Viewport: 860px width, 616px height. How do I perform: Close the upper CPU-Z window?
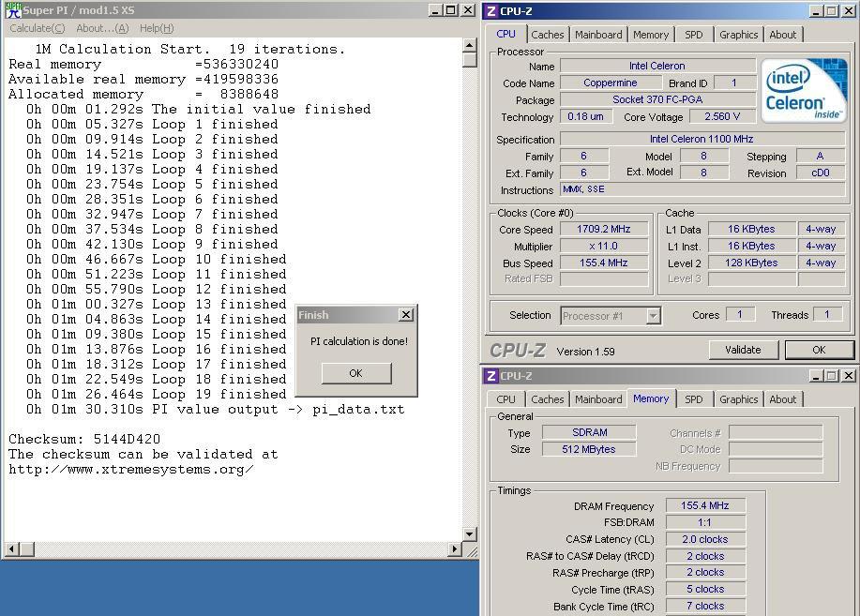click(x=848, y=11)
